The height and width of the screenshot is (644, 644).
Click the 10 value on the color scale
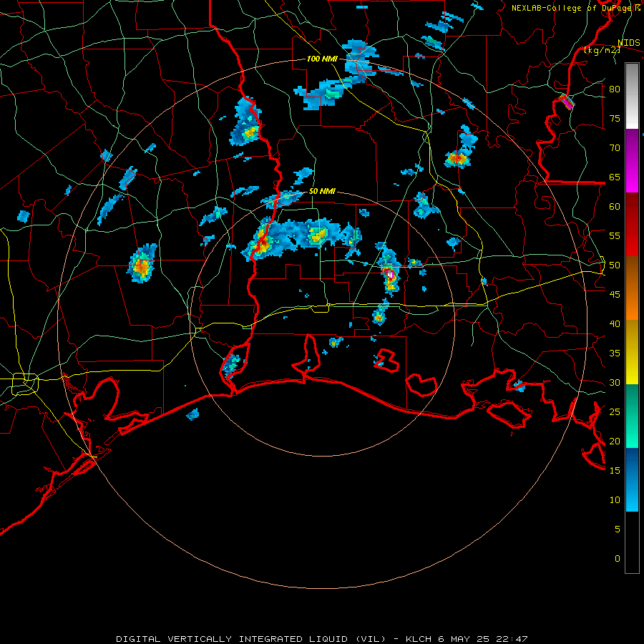(x=615, y=499)
